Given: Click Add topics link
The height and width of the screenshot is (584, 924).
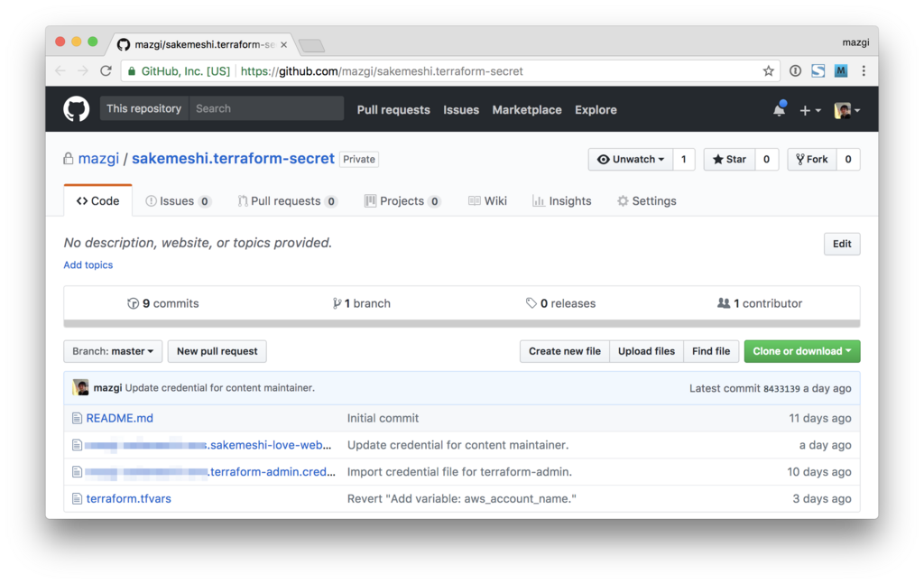Looking at the screenshot, I should (x=88, y=265).
